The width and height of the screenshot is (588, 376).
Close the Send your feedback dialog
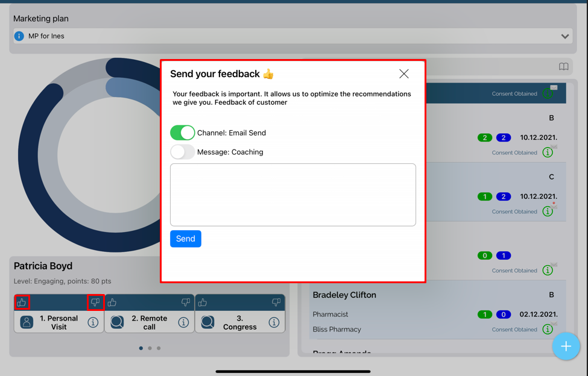(404, 74)
